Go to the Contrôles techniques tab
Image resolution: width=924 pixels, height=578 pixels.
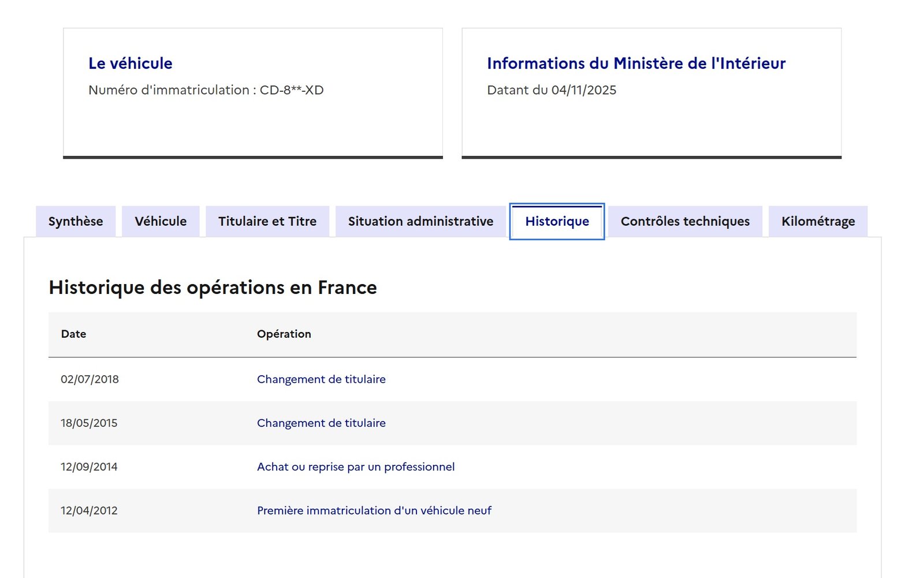pyautogui.click(x=685, y=222)
